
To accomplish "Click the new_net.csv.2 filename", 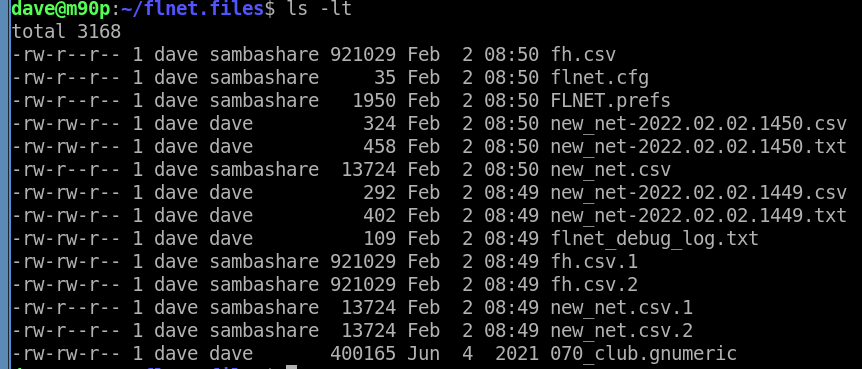I will pos(621,331).
